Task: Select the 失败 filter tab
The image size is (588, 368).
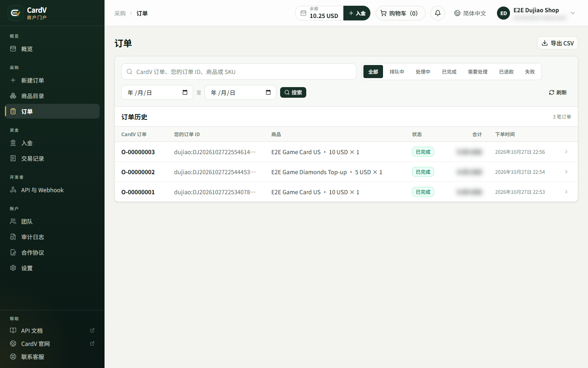Action: (x=530, y=72)
